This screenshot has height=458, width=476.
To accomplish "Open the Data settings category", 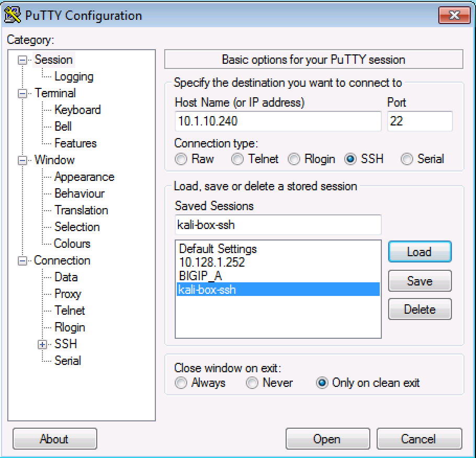I will click(66, 277).
